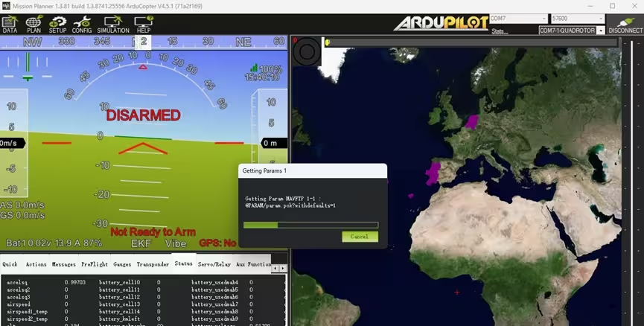Click the airspeed1_temp status entry
Screen dimensions: 644x326
(27, 312)
